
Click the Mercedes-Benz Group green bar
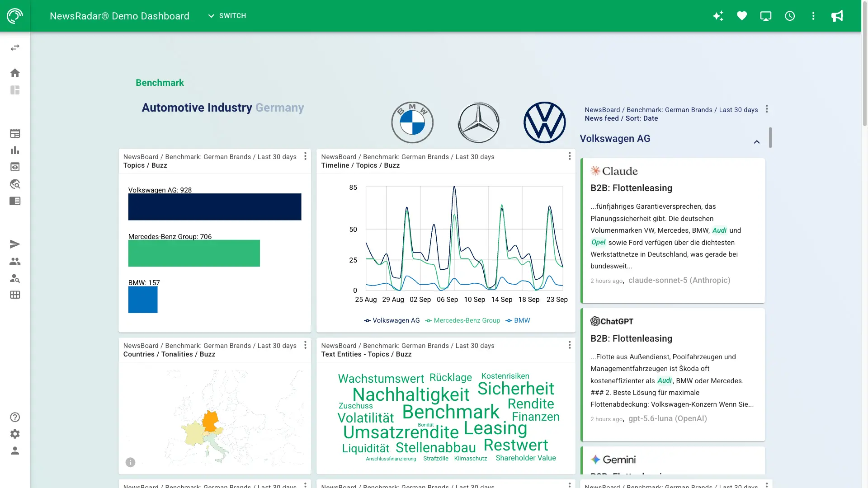coord(194,253)
